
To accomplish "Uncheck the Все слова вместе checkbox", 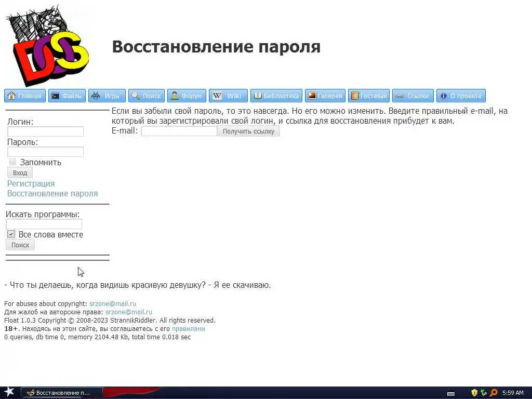I will pyautogui.click(x=11, y=234).
